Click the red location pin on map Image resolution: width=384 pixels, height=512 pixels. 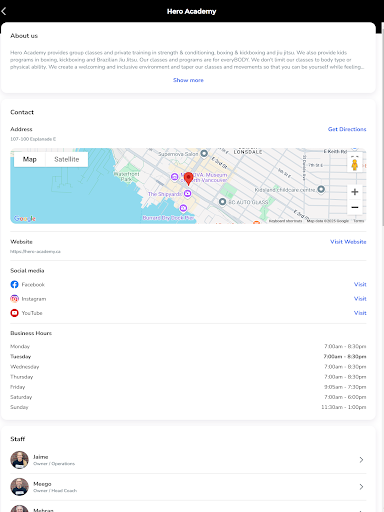point(188,179)
